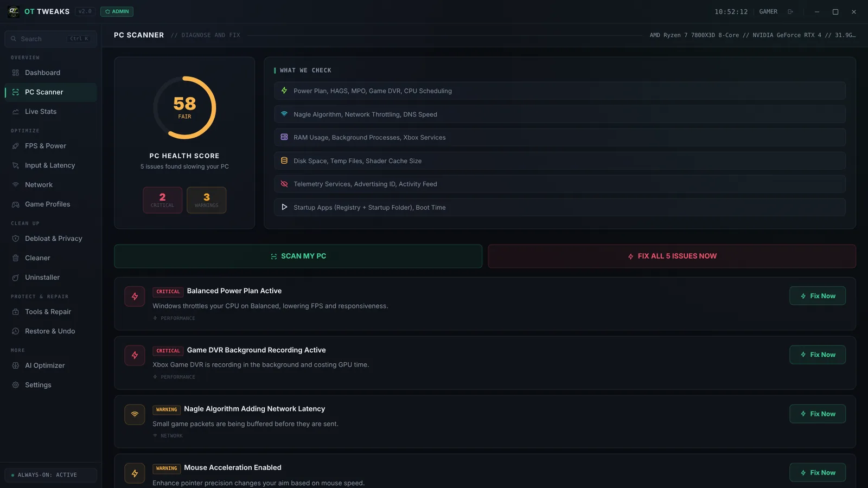Click the Debloat & Privacy shield icon
Screen dimensions: 868x488
(x=16, y=239)
